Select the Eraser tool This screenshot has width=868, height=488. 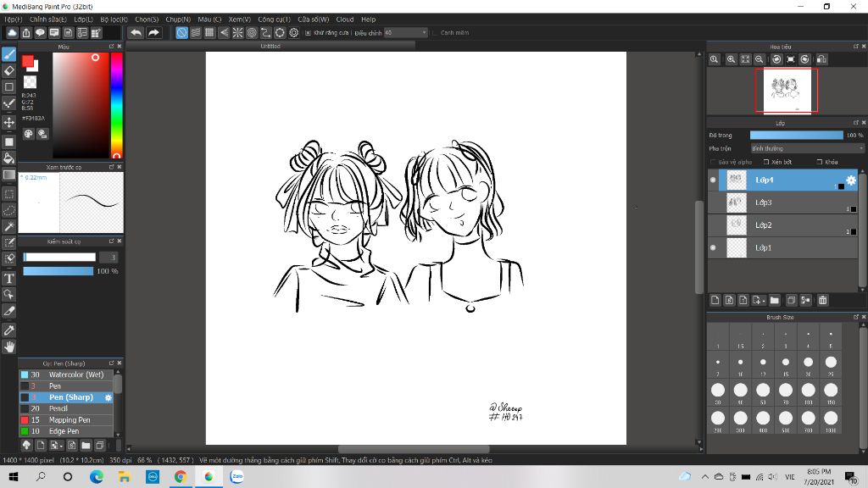pos(8,71)
